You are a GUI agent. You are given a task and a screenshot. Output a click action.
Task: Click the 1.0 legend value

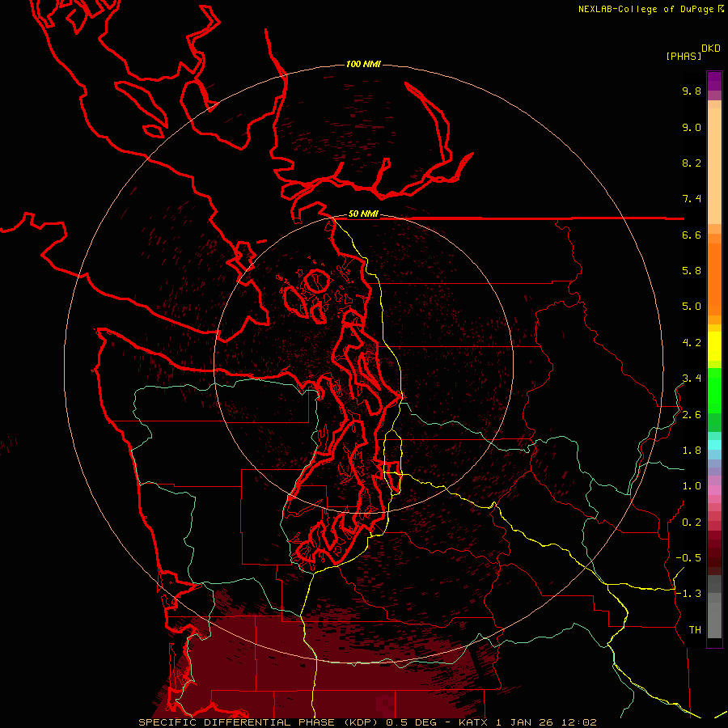[692, 486]
